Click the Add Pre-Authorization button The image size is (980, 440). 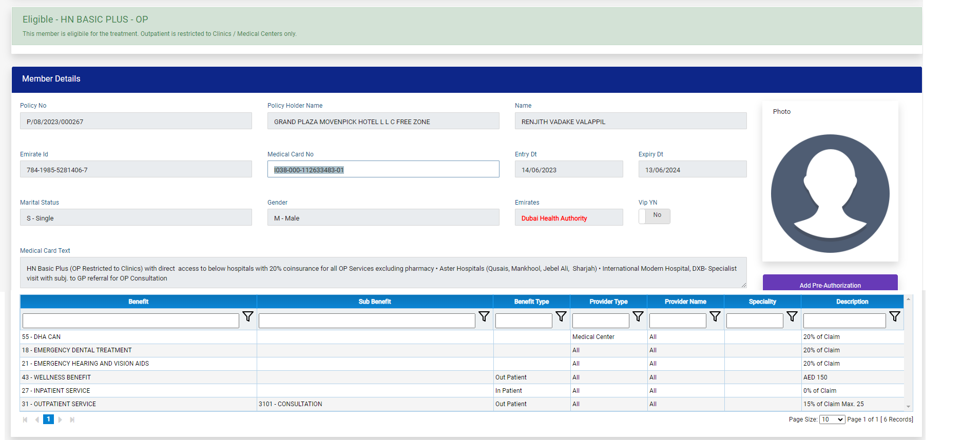830,284
